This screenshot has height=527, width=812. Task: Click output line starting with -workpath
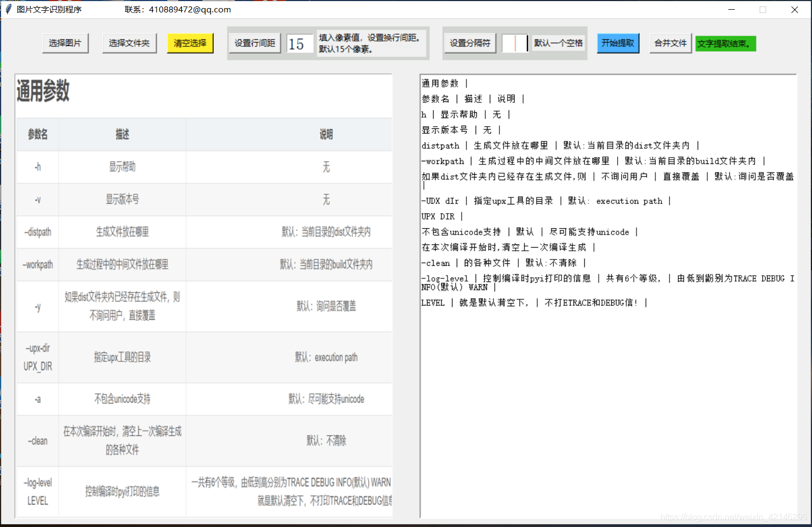594,161
